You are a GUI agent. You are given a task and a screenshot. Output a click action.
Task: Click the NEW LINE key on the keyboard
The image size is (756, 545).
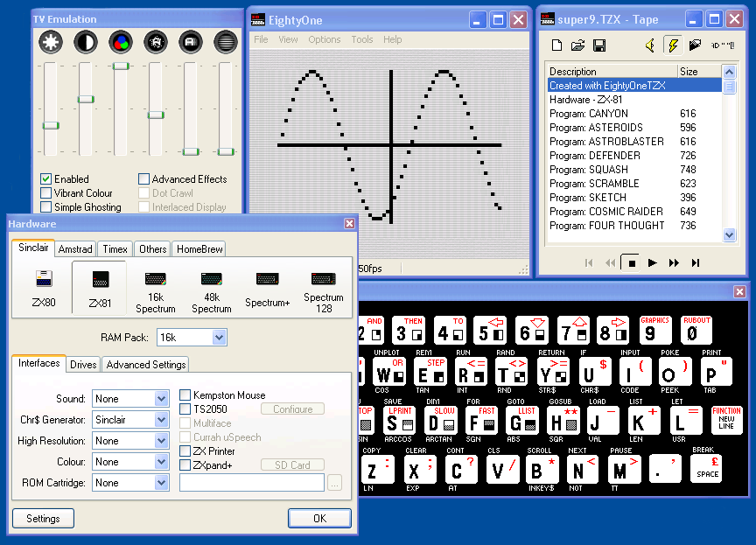(x=726, y=420)
